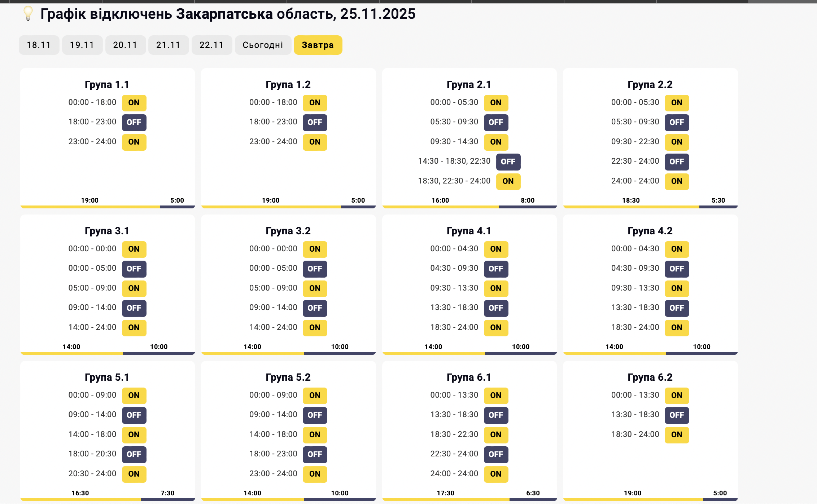The image size is (817, 504).
Task: Switch to the 18.11 date tab
Action: click(x=39, y=45)
